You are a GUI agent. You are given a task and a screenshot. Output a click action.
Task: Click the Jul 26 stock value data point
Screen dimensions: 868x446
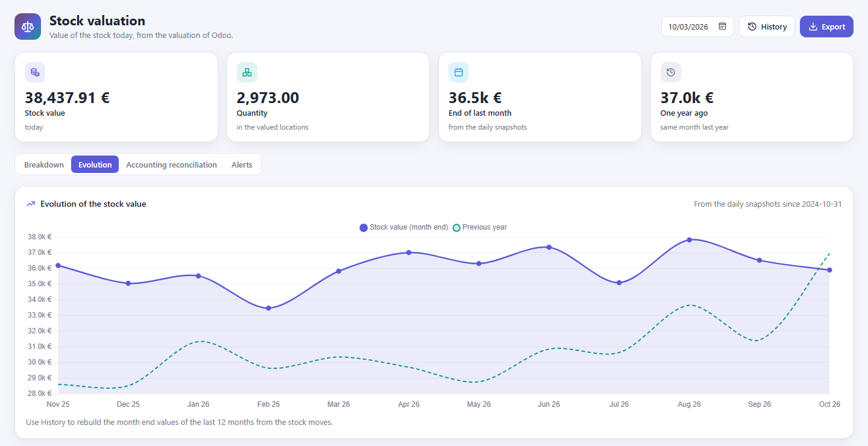[x=619, y=283]
